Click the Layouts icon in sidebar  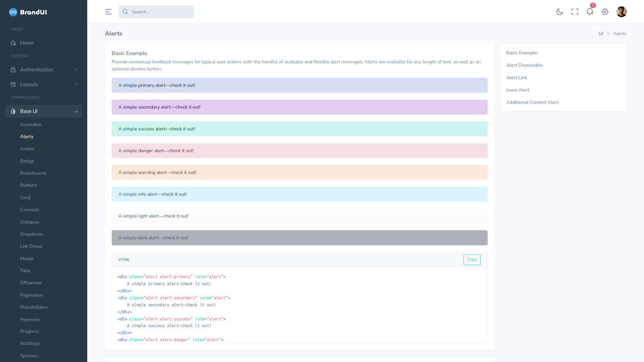pyautogui.click(x=14, y=84)
